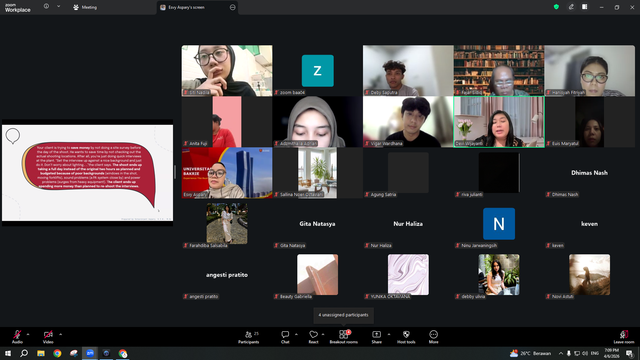640x360 pixels.
Task: Select Deby Saputra's video tile
Action: coord(408,71)
